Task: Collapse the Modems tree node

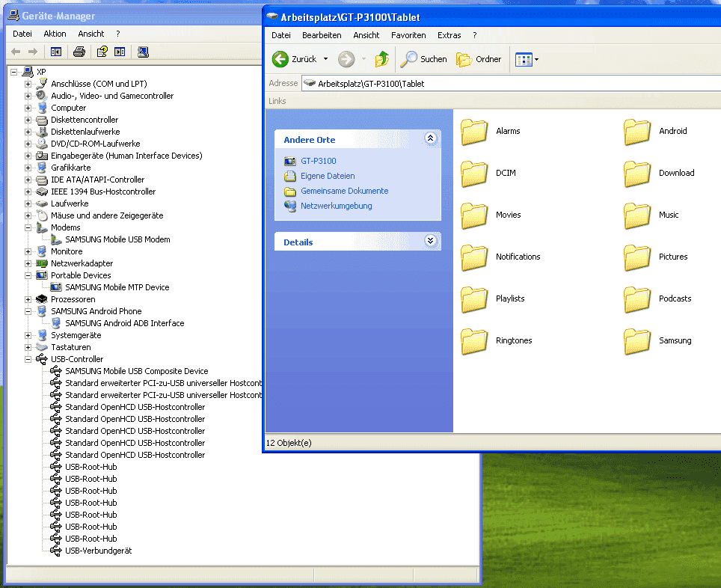Action: point(28,227)
